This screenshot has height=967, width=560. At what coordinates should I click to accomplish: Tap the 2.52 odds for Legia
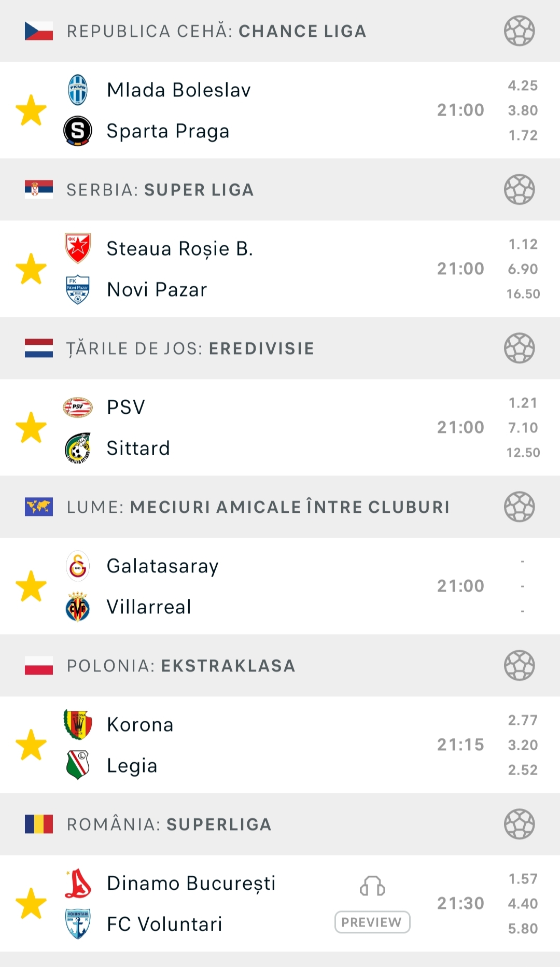click(523, 770)
